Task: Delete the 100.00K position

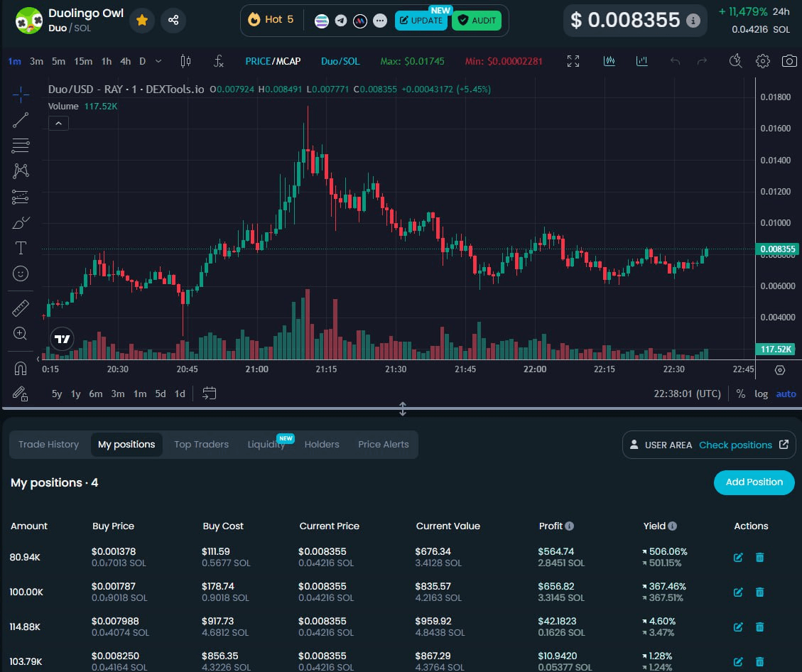Action: click(759, 592)
